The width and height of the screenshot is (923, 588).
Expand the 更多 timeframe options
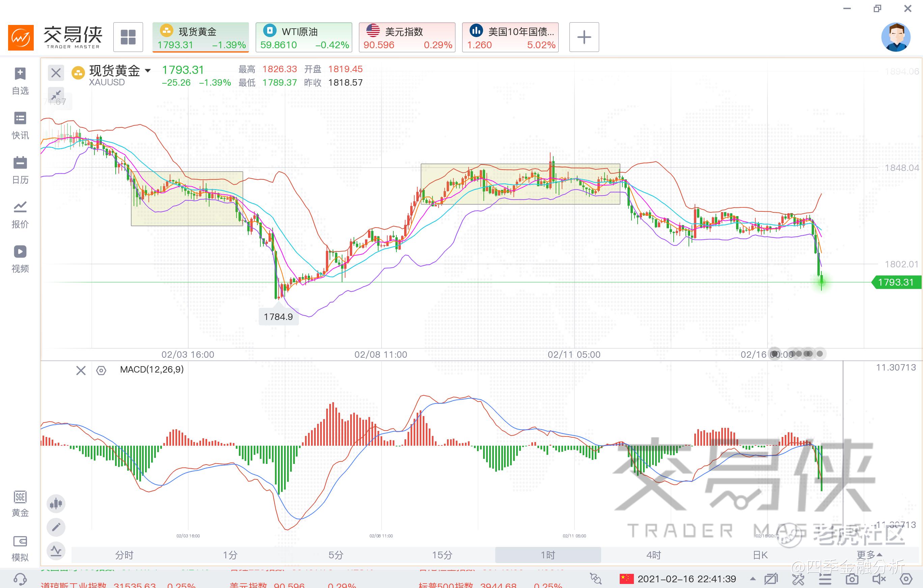[869, 555]
